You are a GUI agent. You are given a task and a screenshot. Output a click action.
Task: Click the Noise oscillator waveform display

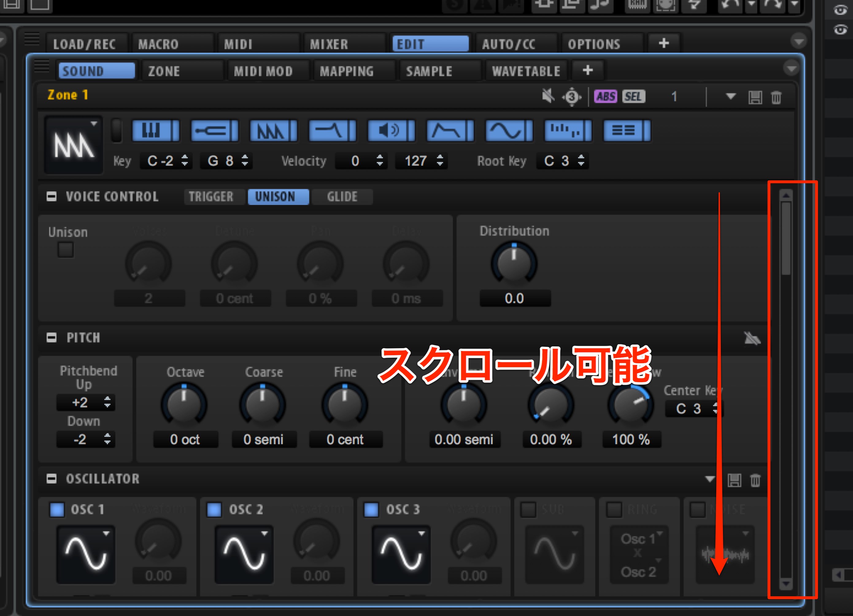click(x=725, y=554)
